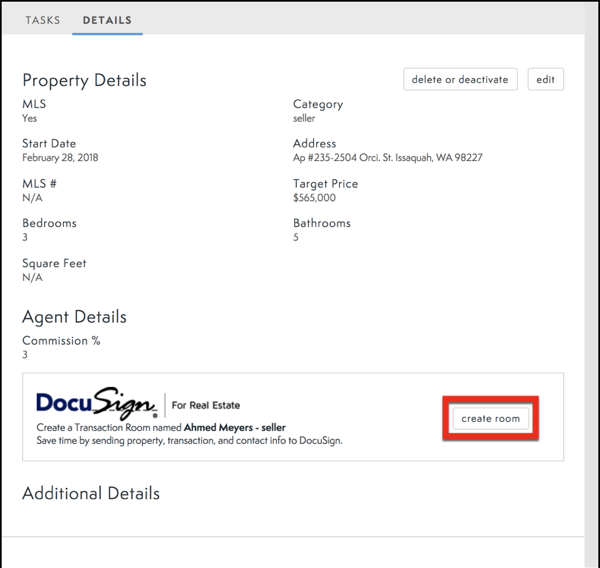Click the DocuSign logo
The height and width of the screenshot is (568, 600).
point(97,403)
